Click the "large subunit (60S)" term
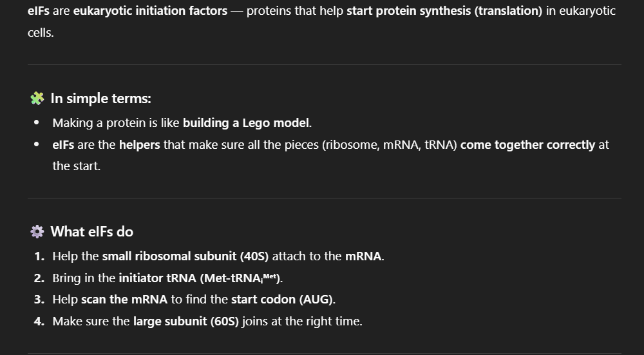Image resolution: width=644 pixels, height=355 pixels. (x=186, y=321)
